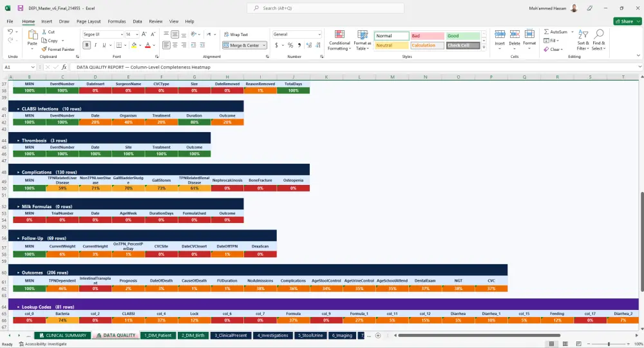Image resolution: width=644 pixels, height=348 pixels.
Task: Open the font size dropdown
Action: [137, 35]
